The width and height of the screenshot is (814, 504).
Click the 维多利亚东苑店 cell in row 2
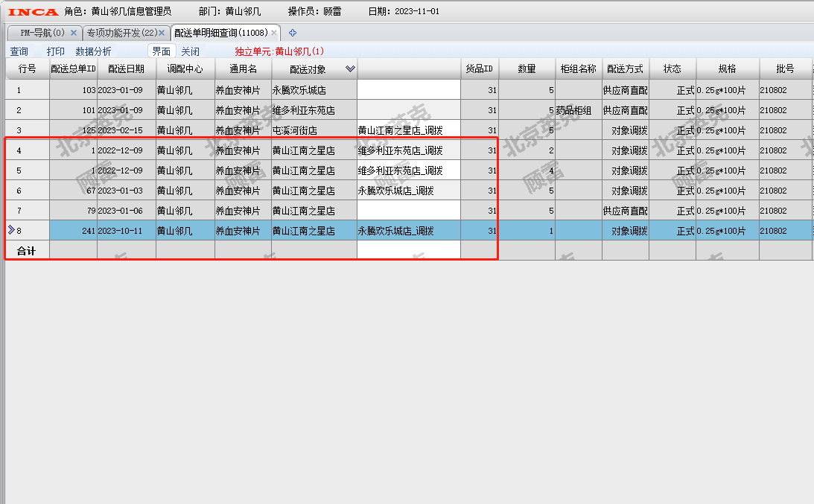pyautogui.click(x=314, y=110)
